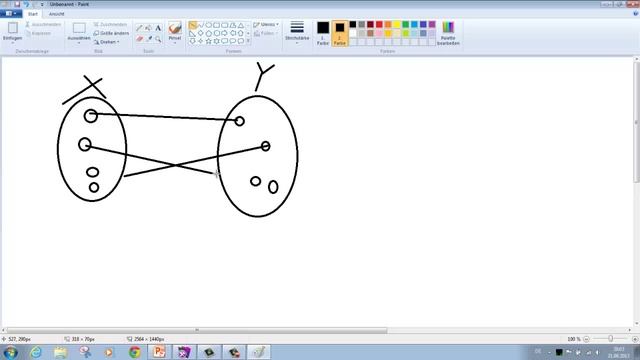The image size is (640, 360).
Task: Open Internet Explorer from taskbar
Action: pyautogui.click(x=36, y=352)
